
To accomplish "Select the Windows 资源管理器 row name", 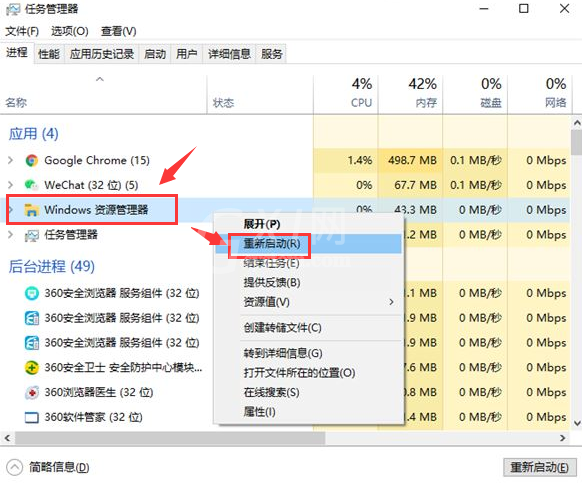I will coord(96,210).
